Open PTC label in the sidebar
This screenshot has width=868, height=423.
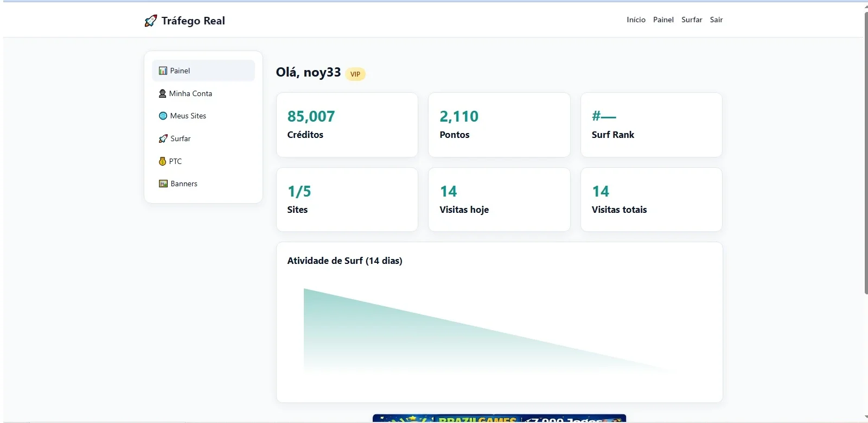pyautogui.click(x=175, y=161)
